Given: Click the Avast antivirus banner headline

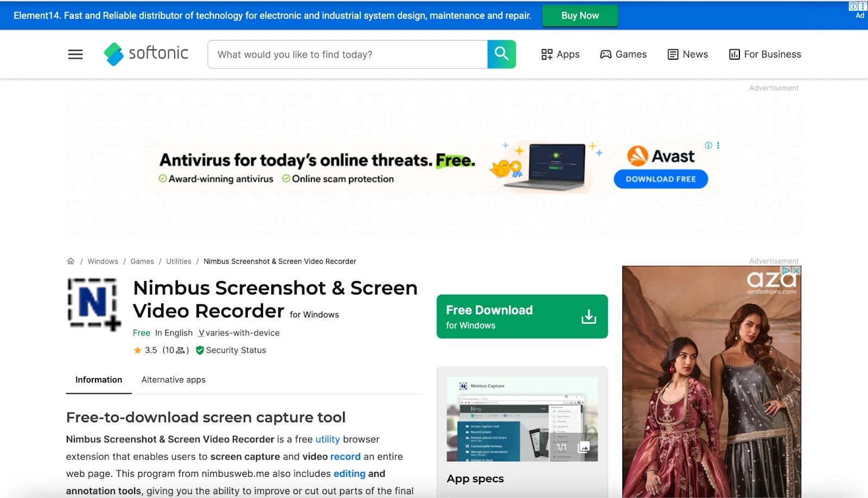Looking at the screenshot, I should click(317, 161).
